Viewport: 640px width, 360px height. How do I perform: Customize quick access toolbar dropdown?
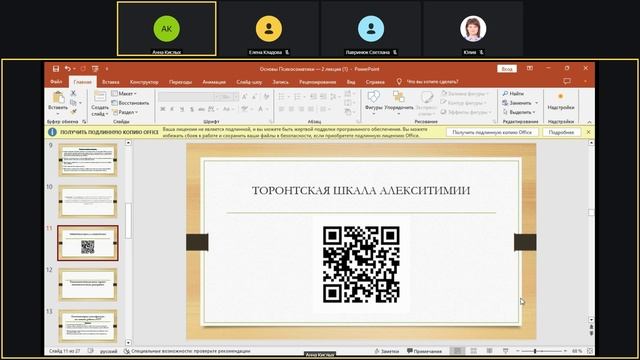coord(107,69)
